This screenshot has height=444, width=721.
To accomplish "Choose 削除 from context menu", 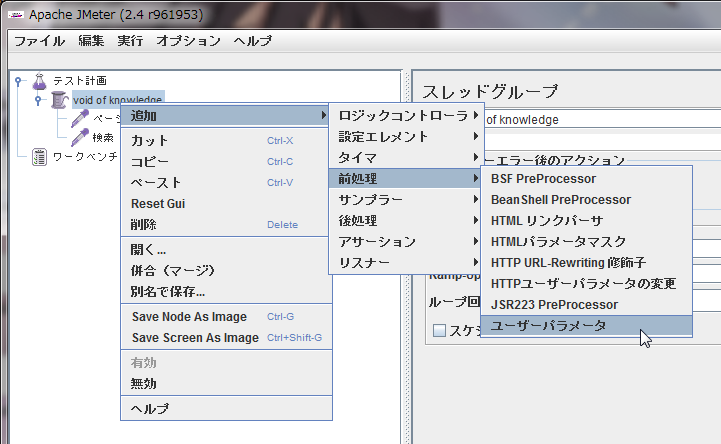I will 225,224.
